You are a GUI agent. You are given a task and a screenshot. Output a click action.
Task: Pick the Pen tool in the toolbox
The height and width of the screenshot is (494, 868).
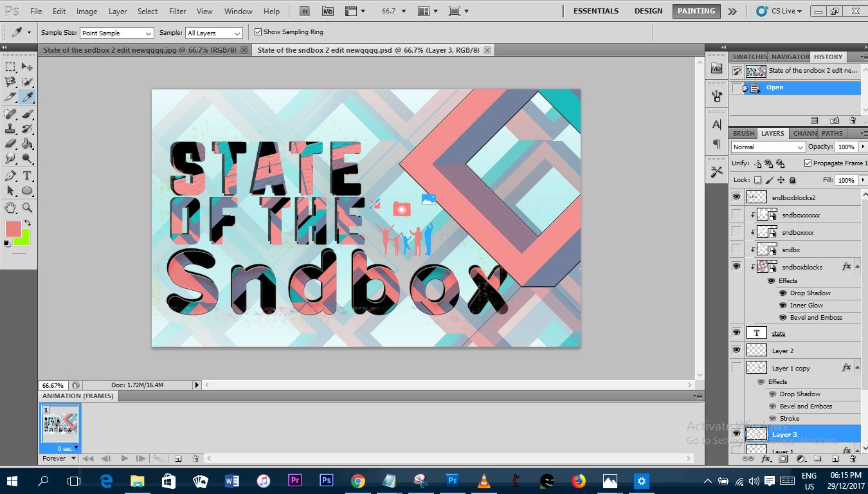point(11,176)
